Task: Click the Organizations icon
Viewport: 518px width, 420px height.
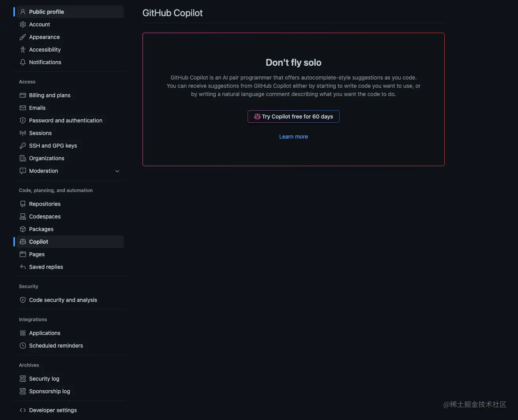Action: pos(22,158)
